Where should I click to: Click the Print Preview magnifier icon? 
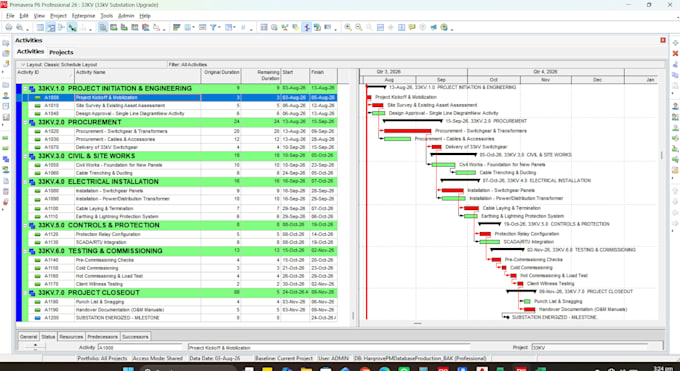(20, 27)
